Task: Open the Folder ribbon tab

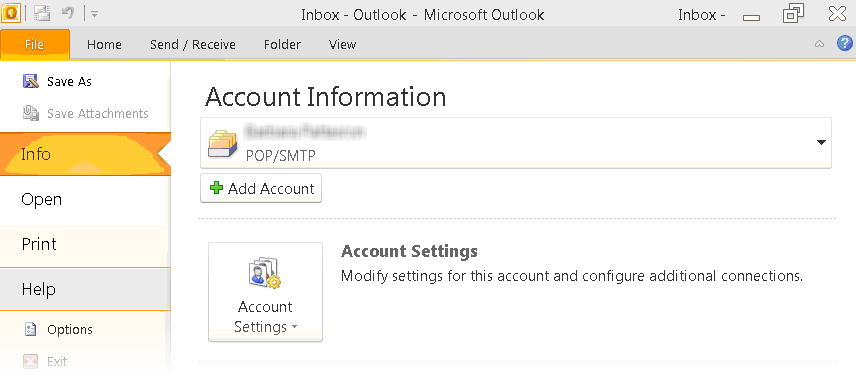Action: click(282, 45)
